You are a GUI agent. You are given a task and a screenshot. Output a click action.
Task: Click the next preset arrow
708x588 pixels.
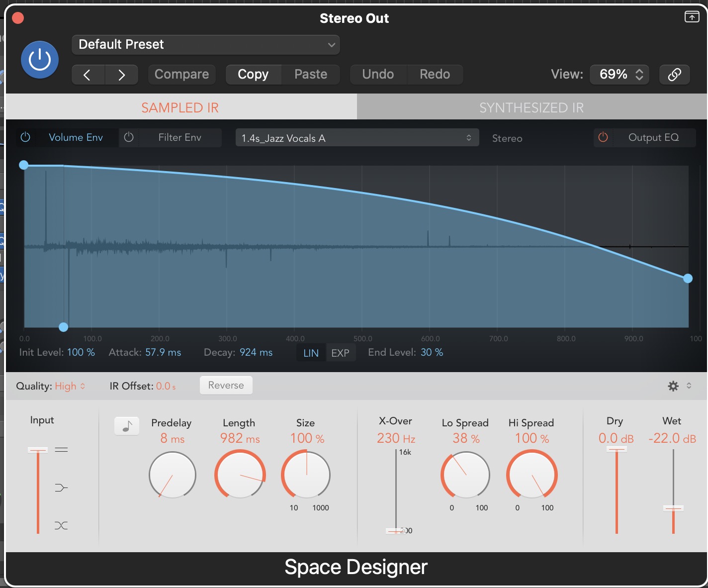pyautogui.click(x=121, y=75)
